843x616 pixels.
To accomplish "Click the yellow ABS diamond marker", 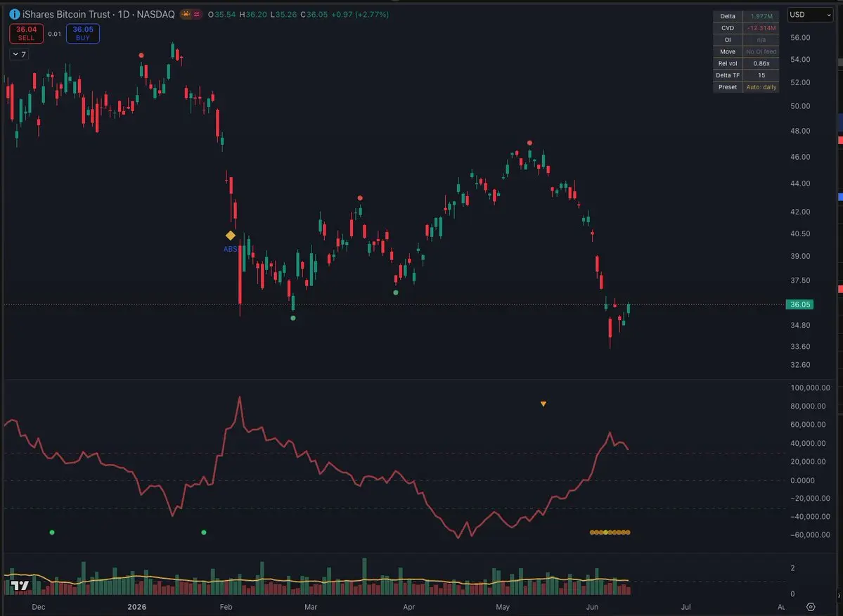I will point(231,236).
